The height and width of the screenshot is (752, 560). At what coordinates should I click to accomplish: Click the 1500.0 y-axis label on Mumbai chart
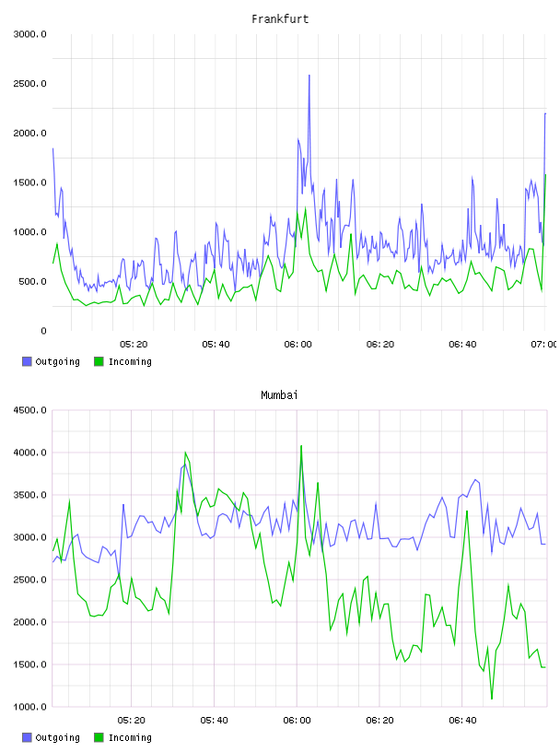coord(29,664)
